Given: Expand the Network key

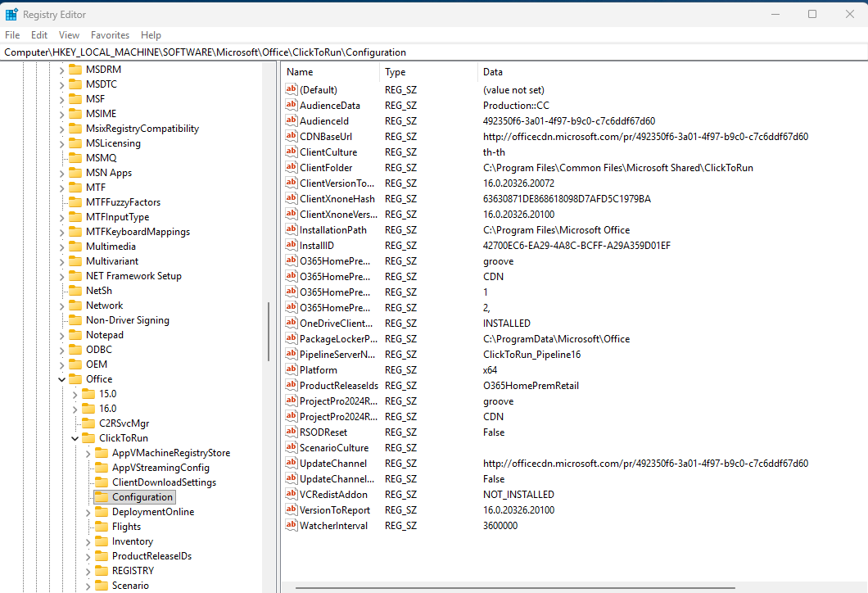Looking at the screenshot, I should pyautogui.click(x=61, y=306).
